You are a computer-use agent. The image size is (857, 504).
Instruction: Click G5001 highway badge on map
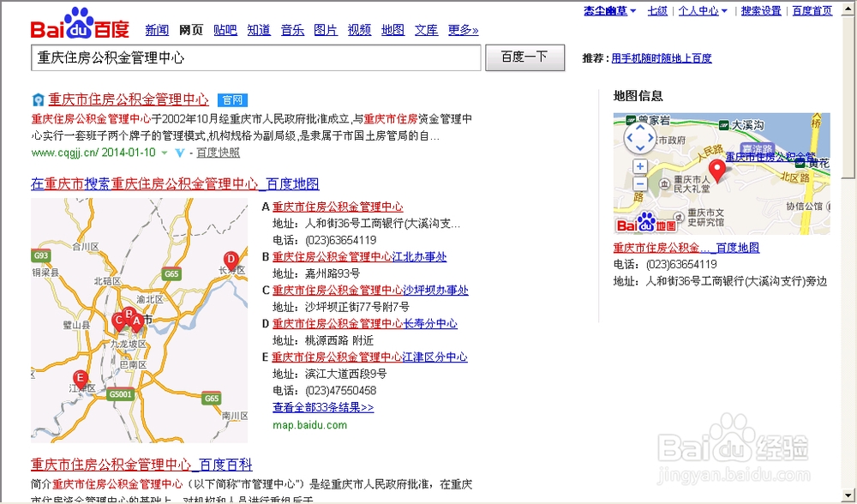point(120,394)
